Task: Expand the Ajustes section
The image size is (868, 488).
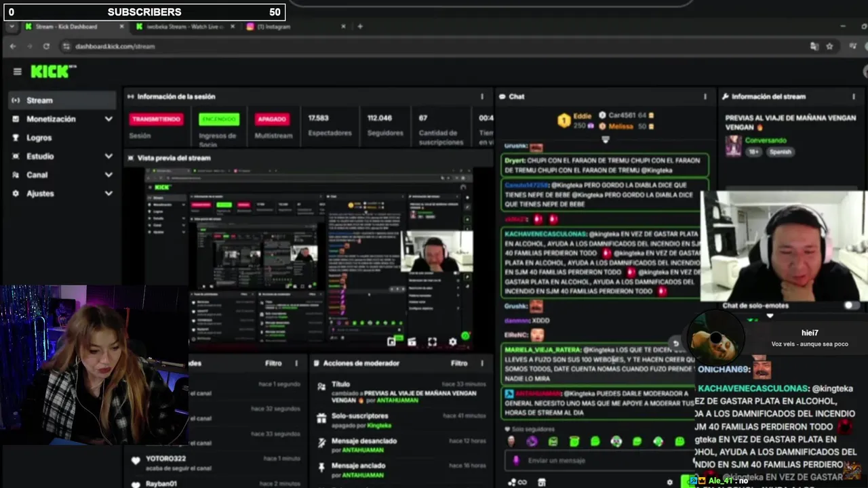Action: click(x=108, y=193)
